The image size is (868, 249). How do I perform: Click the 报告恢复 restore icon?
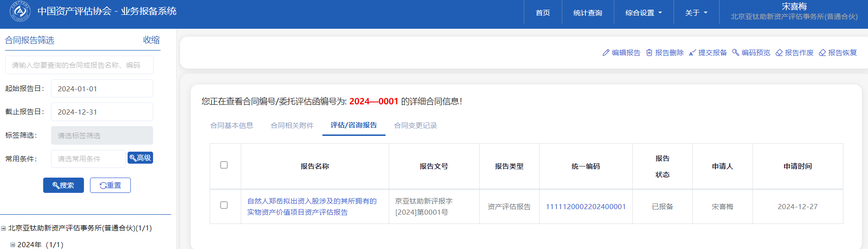(823, 53)
